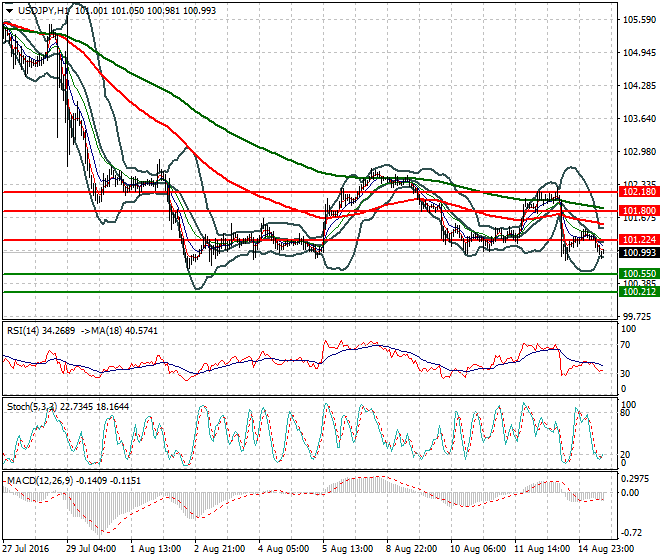This screenshot has height=560, width=660.
Task: Click the 102.980 price scale value
Action: [x=638, y=152]
